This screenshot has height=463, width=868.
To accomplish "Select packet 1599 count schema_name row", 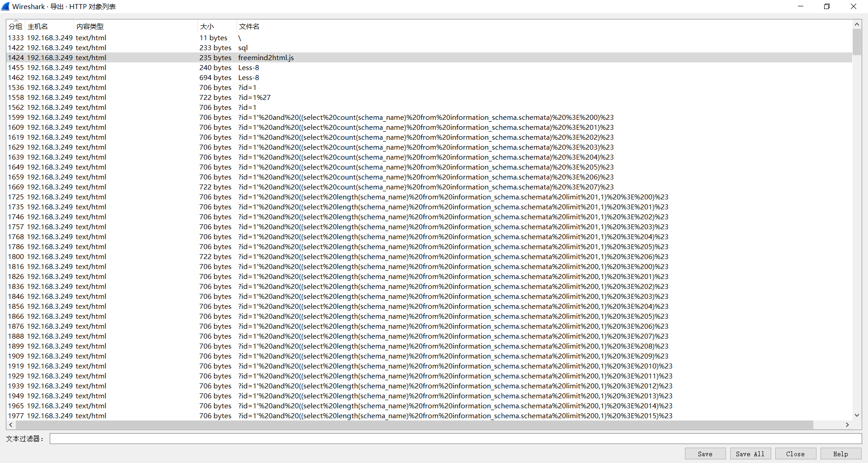I will point(429,117).
